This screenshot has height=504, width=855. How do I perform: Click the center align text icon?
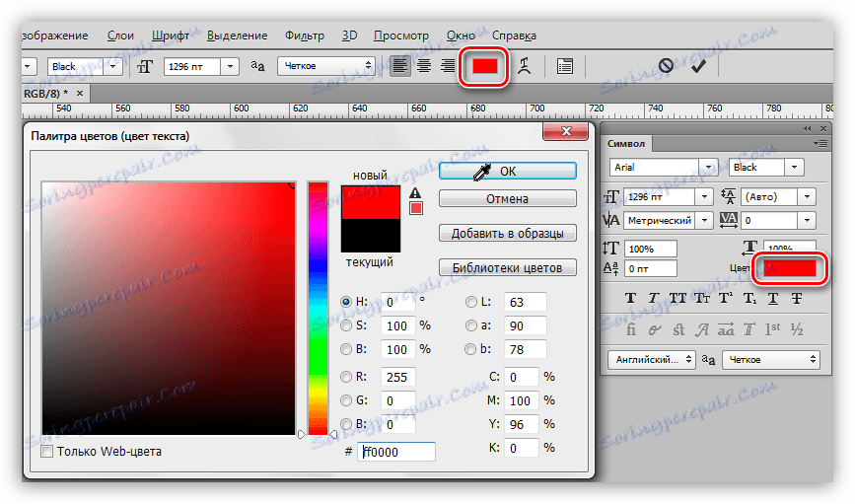pyautogui.click(x=424, y=66)
